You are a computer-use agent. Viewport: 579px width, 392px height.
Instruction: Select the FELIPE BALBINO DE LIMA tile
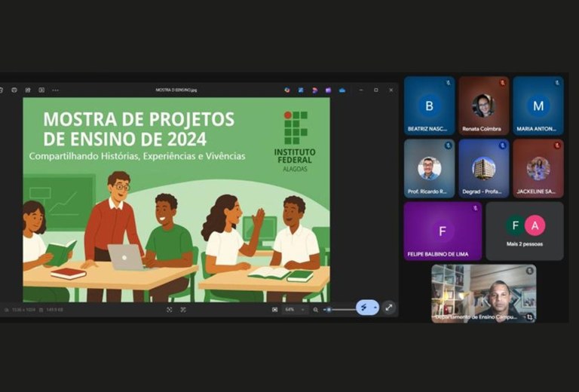[442, 231]
